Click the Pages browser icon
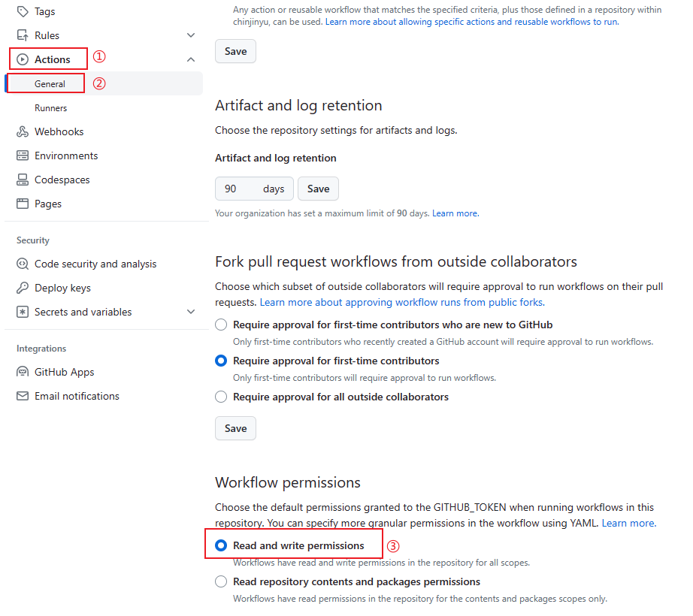The width and height of the screenshot is (693, 616). tap(23, 204)
